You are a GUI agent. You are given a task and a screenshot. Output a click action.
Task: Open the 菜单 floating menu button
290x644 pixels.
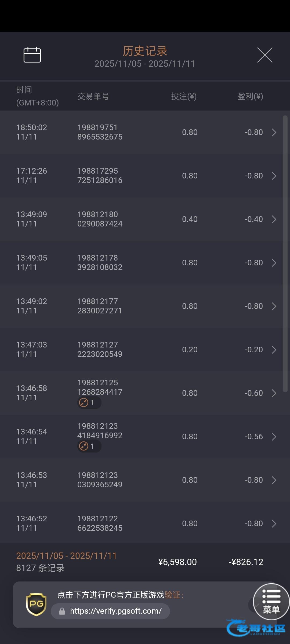pos(271,602)
